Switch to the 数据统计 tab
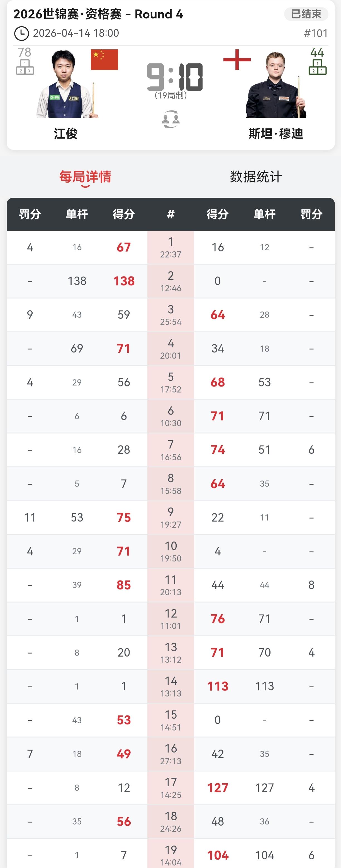 pyautogui.click(x=256, y=177)
